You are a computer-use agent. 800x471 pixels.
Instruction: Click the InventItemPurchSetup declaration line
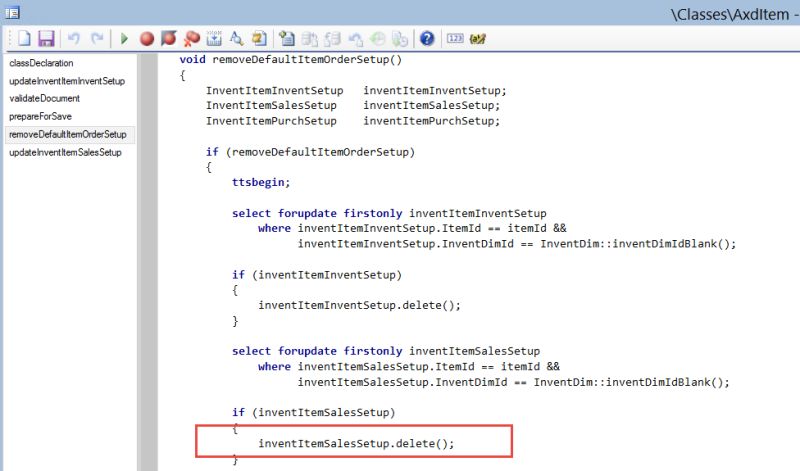pos(353,121)
